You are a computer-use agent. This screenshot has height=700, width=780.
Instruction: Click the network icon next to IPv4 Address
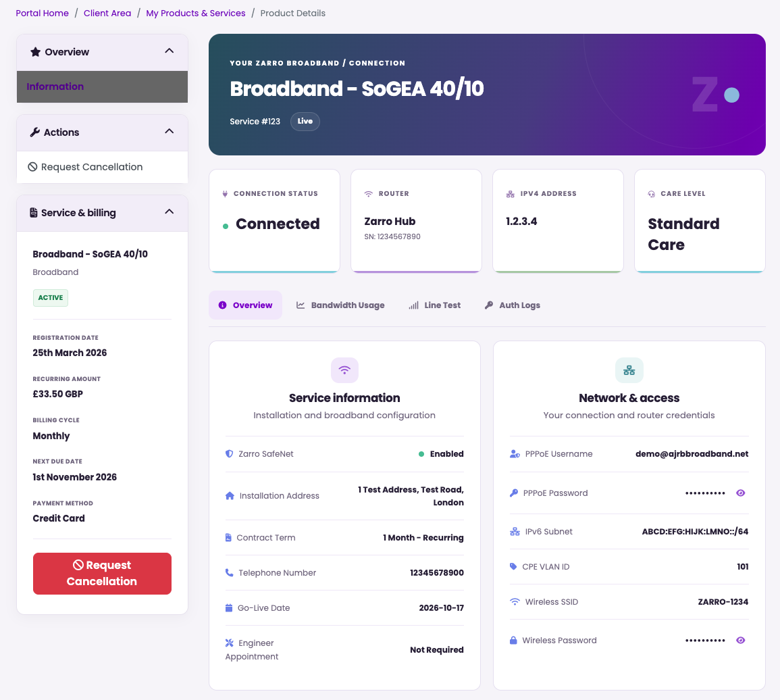[511, 194]
